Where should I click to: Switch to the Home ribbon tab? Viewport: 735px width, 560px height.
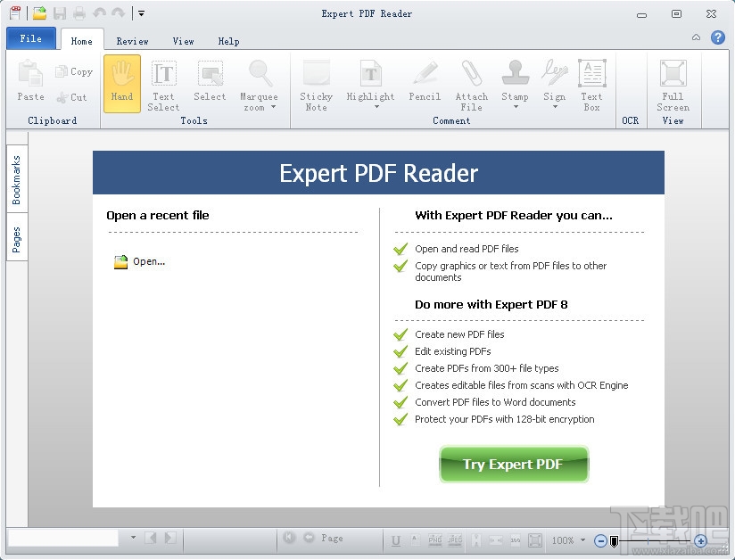click(81, 41)
